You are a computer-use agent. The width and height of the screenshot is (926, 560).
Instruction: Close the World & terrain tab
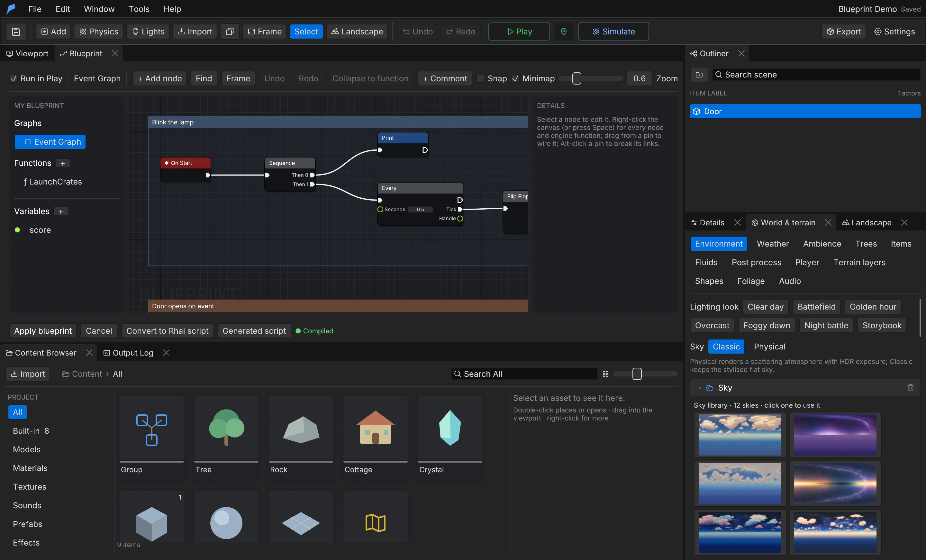(x=828, y=223)
